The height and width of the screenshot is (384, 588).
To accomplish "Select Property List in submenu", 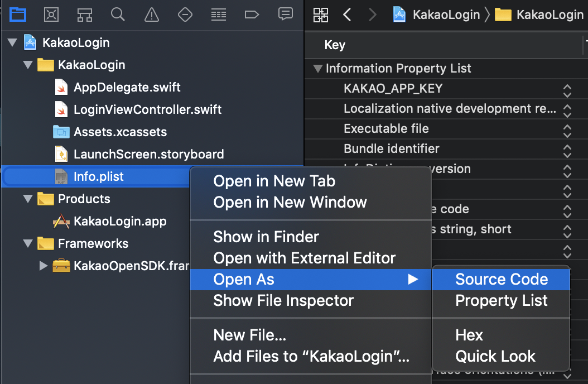I will (502, 301).
